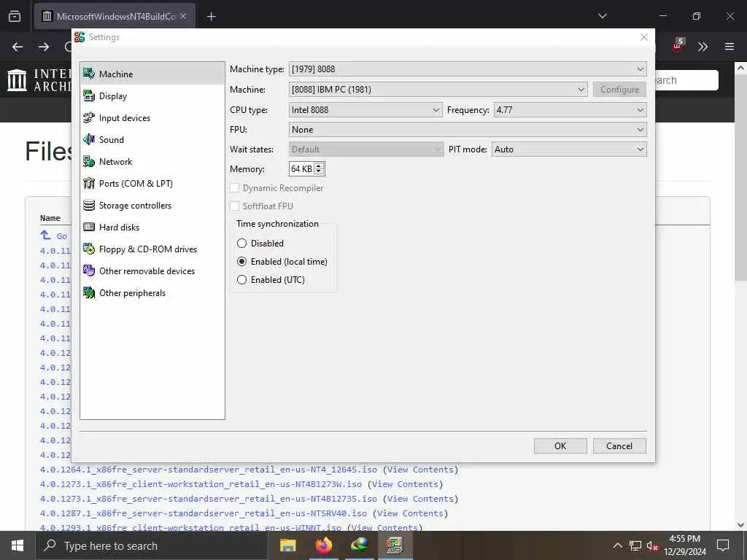Decrease memory with the down stepper
This screenshot has width=747, height=560.
click(x=320, y=172)
